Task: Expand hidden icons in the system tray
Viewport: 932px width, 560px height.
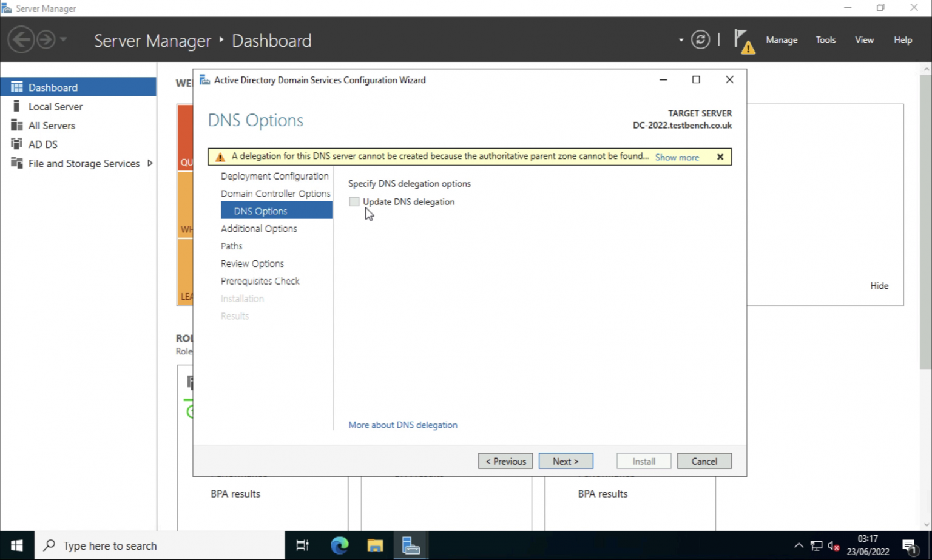Action: coord(800,545)
